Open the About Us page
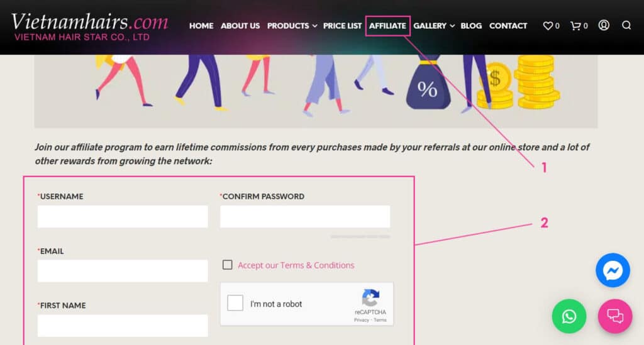 tap(240, 25)
